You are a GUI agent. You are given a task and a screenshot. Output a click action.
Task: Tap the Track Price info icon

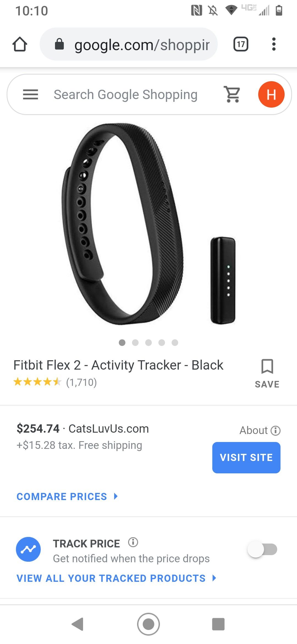133,542
